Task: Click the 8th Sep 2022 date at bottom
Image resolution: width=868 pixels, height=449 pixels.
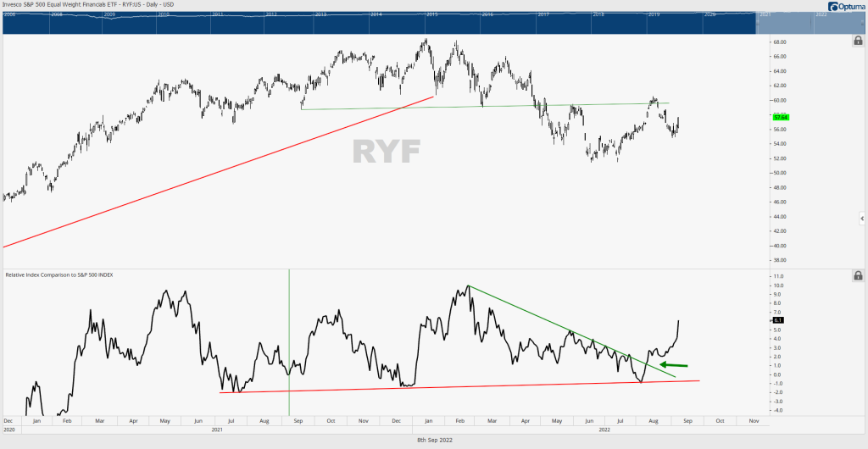Action: point(434,440)
